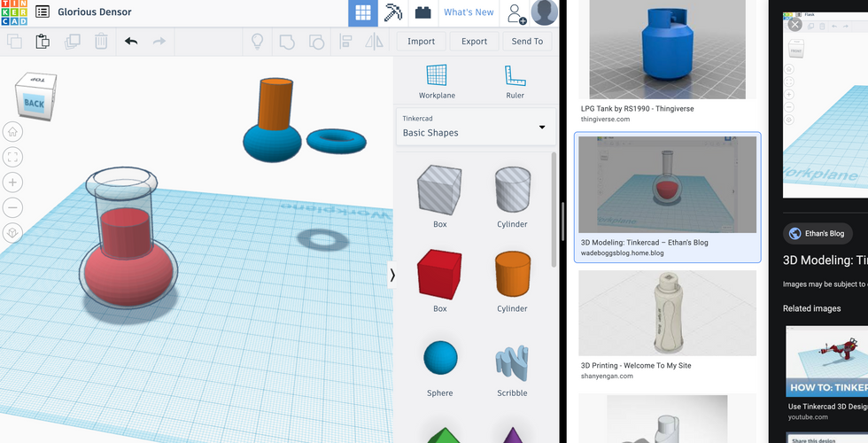The width and height of the screenshot is (868, 443).
Task: Close the image preview panel
Action: coord(795,25)
